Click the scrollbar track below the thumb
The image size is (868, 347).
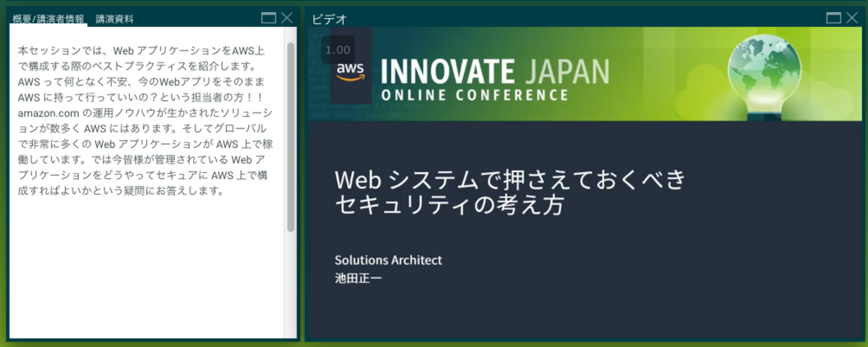[290, 286]
